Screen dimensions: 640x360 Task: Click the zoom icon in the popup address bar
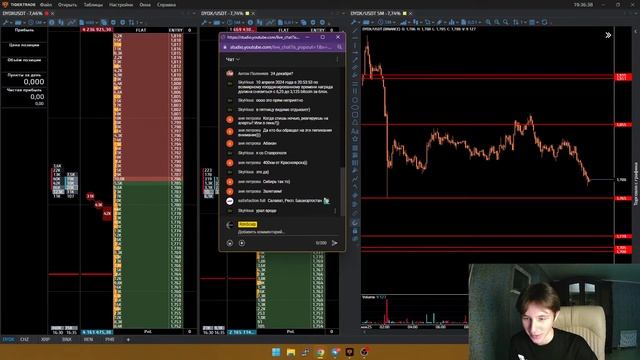tap(339, 47)
